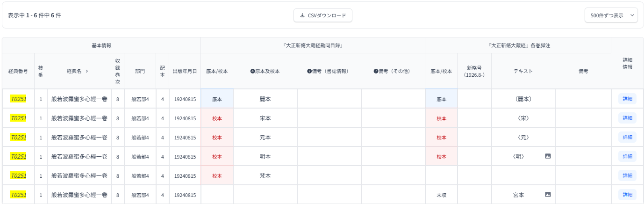Select the 〔麗本〕 text cell
644x204 pixels.
point(522,99)
